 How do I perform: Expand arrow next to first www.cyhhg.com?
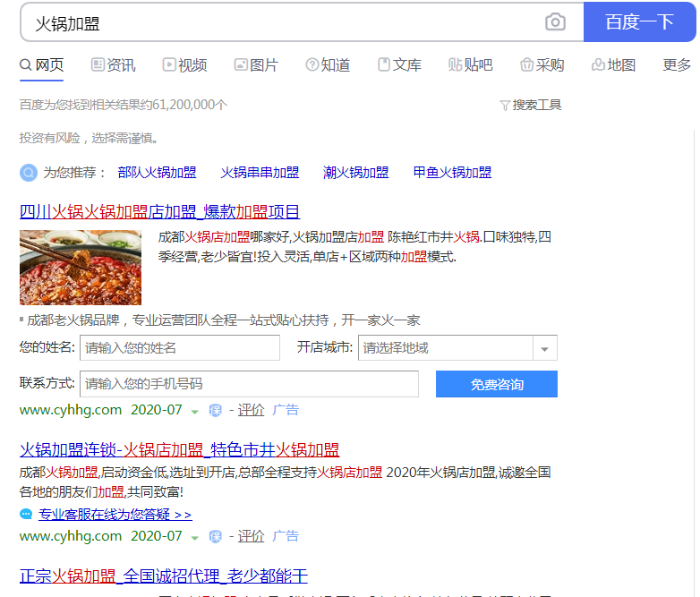click(x=194, y=411)
